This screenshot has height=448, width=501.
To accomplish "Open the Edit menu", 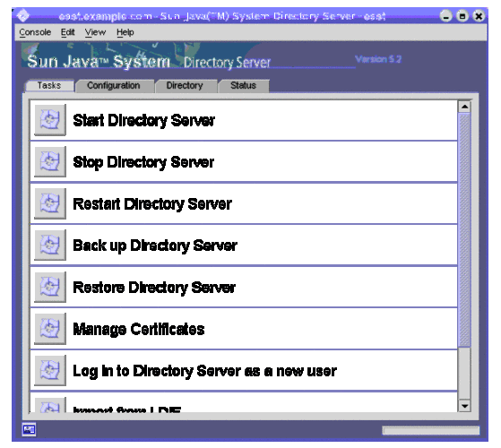I will point(68,32).
